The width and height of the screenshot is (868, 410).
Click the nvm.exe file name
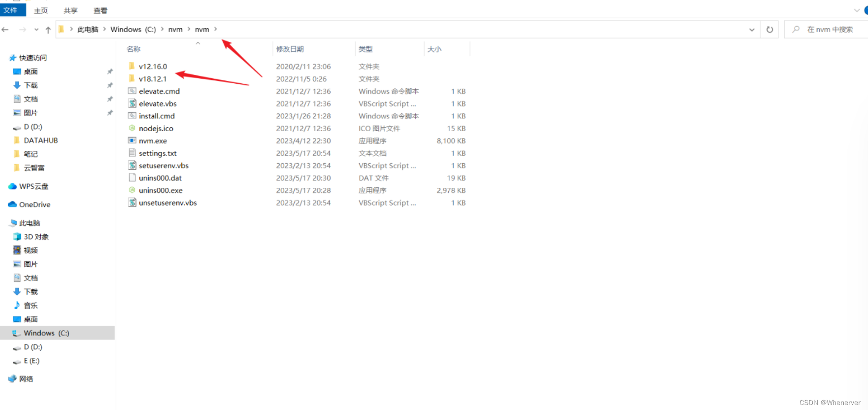(x=153, y=141)
